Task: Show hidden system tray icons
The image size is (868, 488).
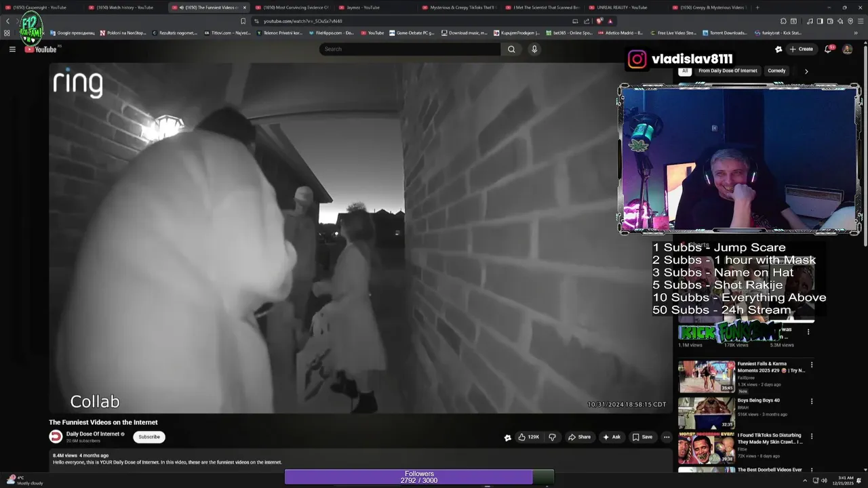Action: [805, 481]
